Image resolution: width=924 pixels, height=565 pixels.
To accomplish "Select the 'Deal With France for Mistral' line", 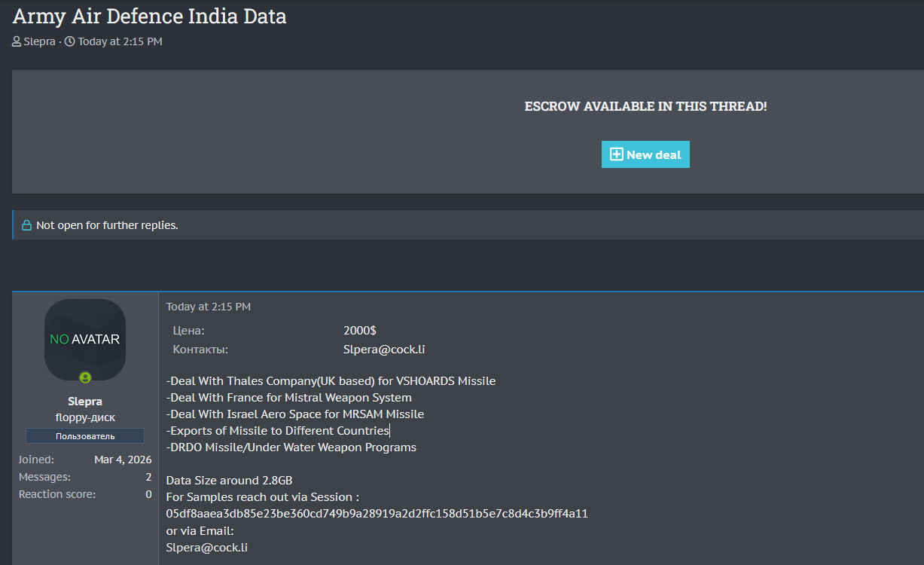I will 289,398.
